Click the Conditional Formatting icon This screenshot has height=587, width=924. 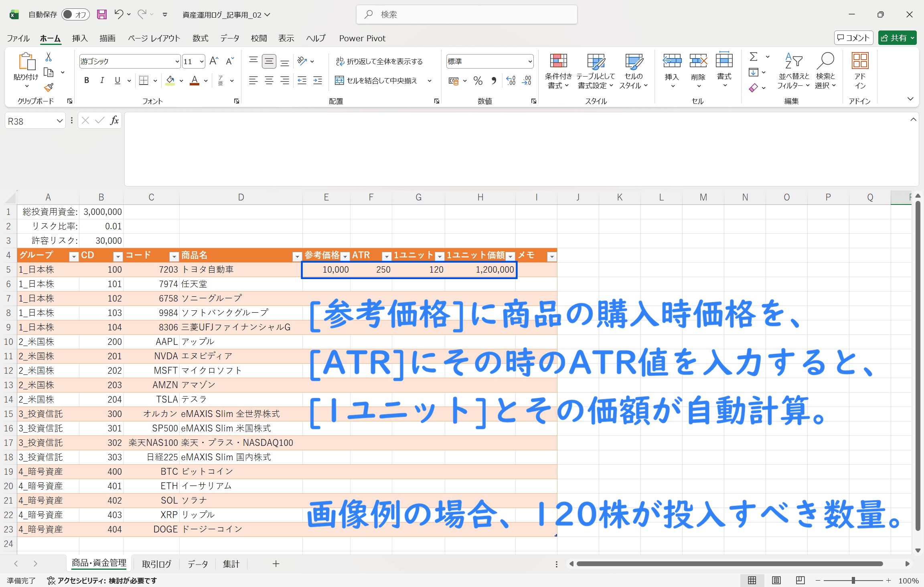(558, 61)
